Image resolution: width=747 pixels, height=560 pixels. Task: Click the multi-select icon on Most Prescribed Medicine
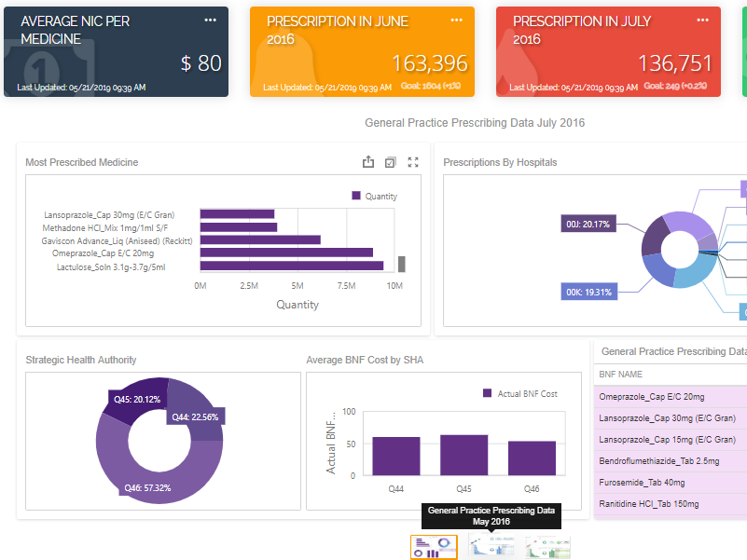391,162
